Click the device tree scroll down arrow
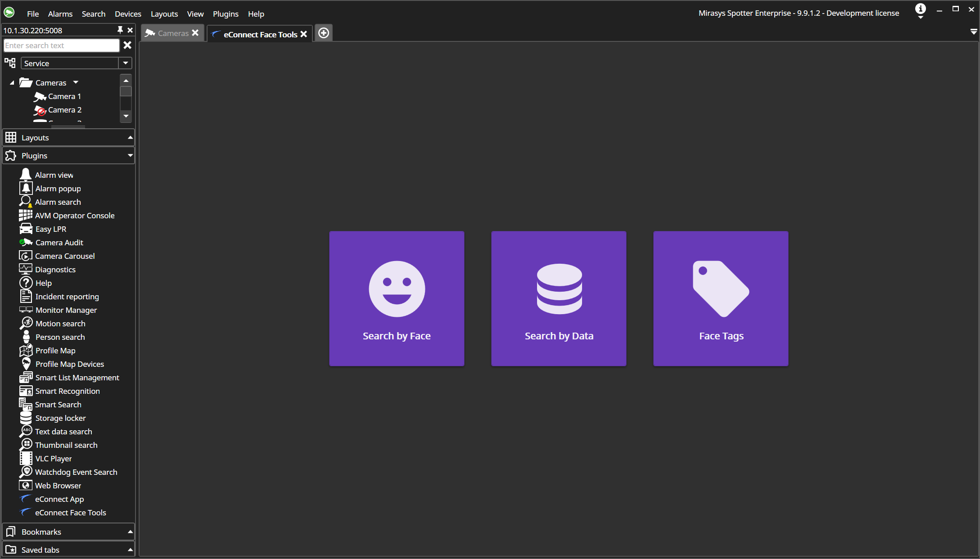This screenshot has height=559, width=980. pos(126,116)
